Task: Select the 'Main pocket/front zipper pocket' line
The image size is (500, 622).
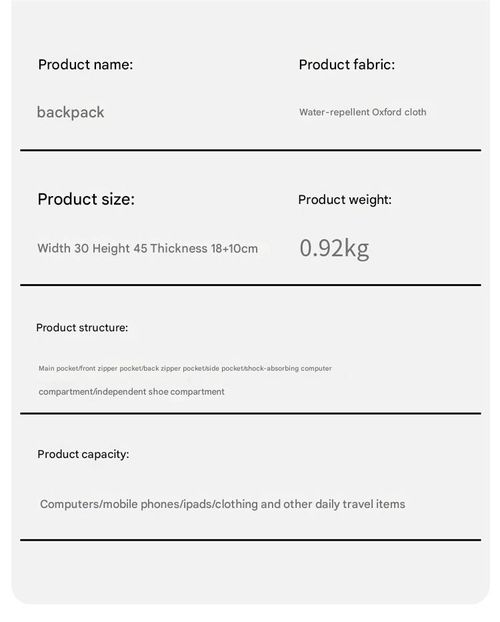Action: (185, 369)
